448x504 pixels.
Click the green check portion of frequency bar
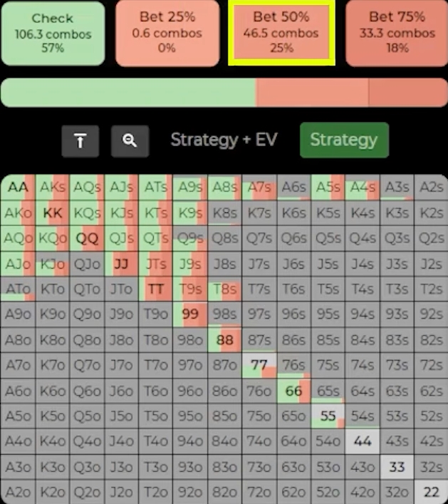(x=128, y=93)
